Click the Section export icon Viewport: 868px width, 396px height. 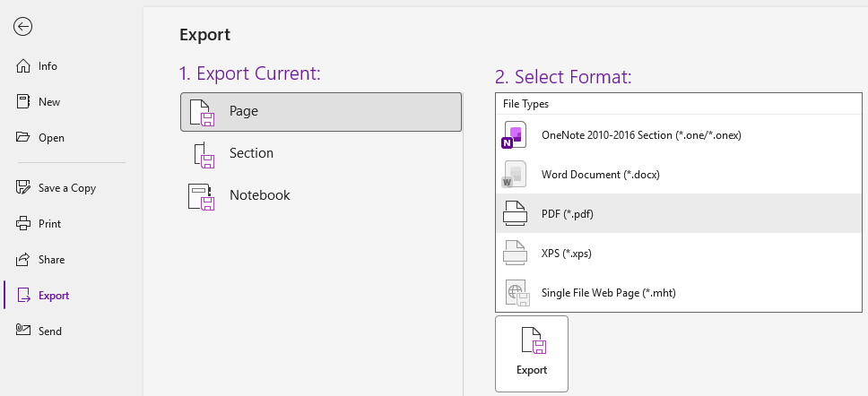pos(204,155)
